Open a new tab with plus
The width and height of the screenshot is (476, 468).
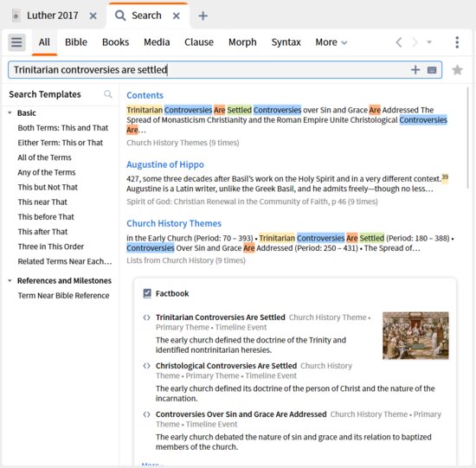tap(203, 16)
